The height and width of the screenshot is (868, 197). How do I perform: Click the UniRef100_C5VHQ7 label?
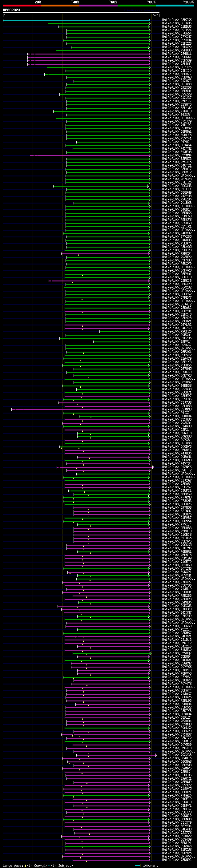pos(177,653)
